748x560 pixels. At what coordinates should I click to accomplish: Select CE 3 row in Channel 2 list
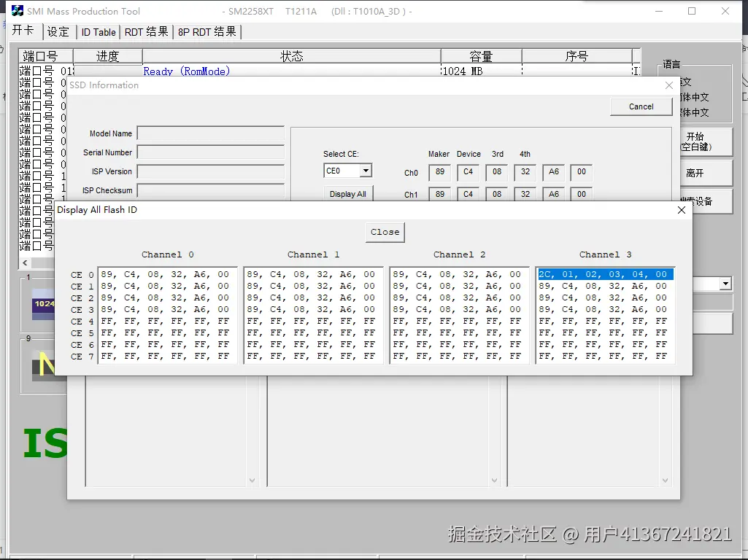[459, 309]
